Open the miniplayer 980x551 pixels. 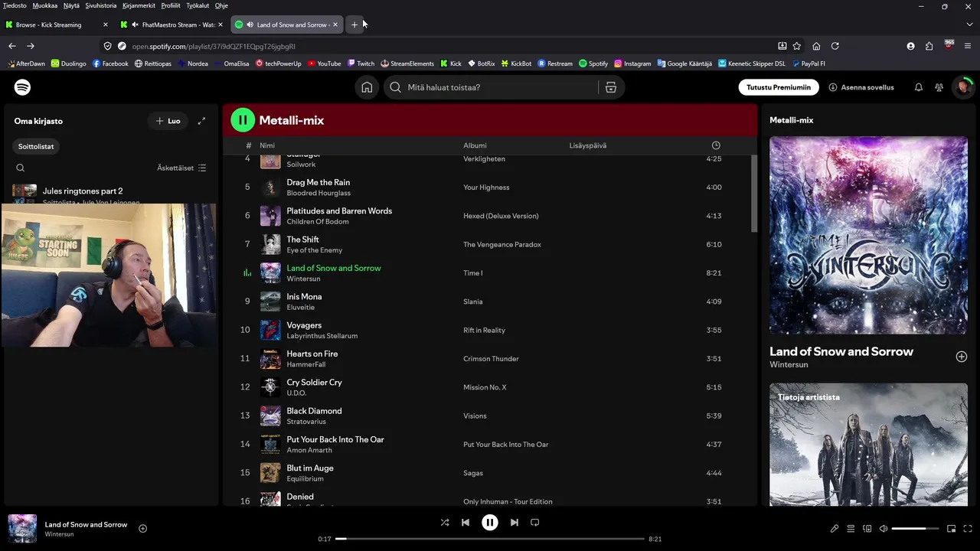(x=952, y=528)
